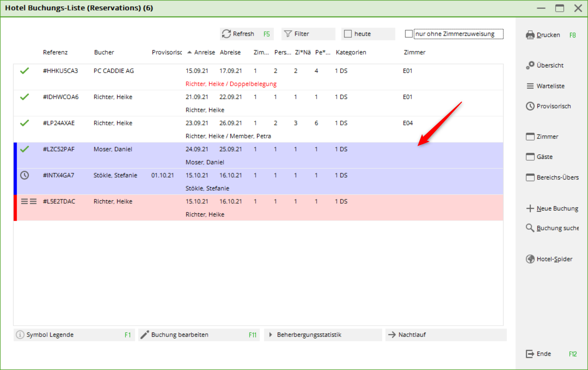
Task: Click the Buchung bearbeiten pencil icon
Action: point(145,335)
